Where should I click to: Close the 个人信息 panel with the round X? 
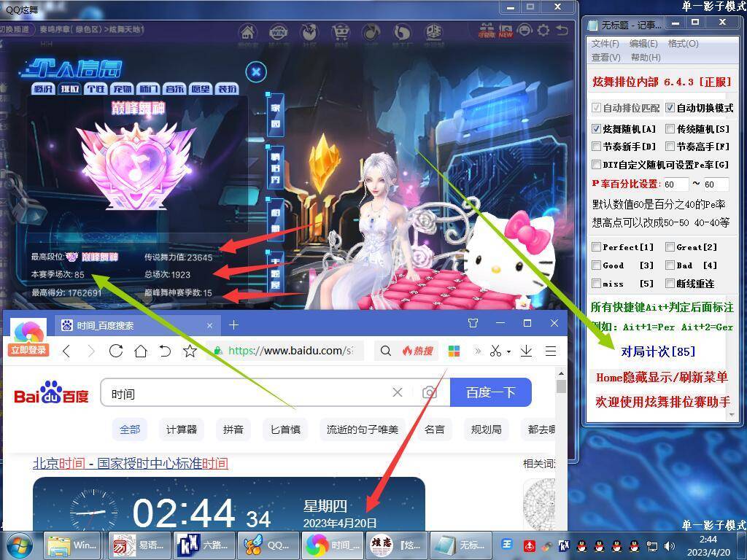point(256,72)
